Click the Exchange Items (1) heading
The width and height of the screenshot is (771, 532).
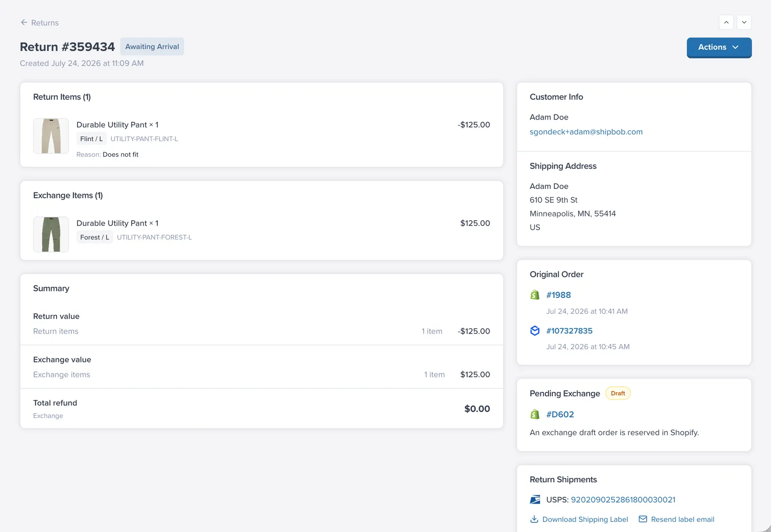(68, 195)
